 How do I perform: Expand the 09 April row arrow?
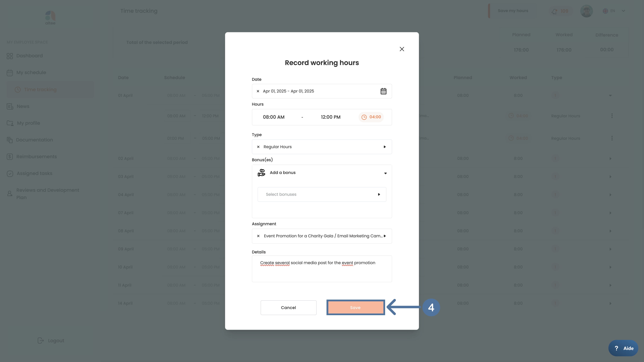tap(610, 249)
